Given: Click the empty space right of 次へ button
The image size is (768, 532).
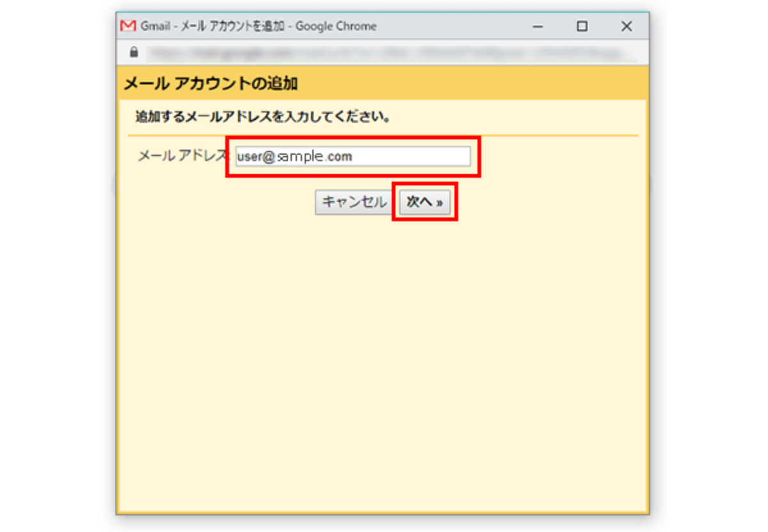Looking at the screenshot, I should point(544,202).
